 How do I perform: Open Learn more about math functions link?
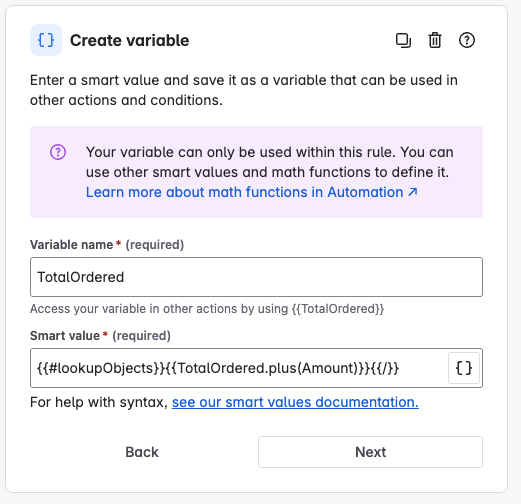[252, 192]
